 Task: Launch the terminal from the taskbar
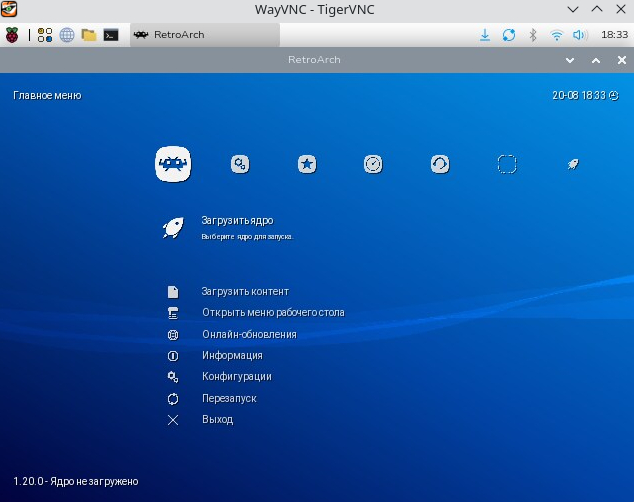(x=111, y=35)
